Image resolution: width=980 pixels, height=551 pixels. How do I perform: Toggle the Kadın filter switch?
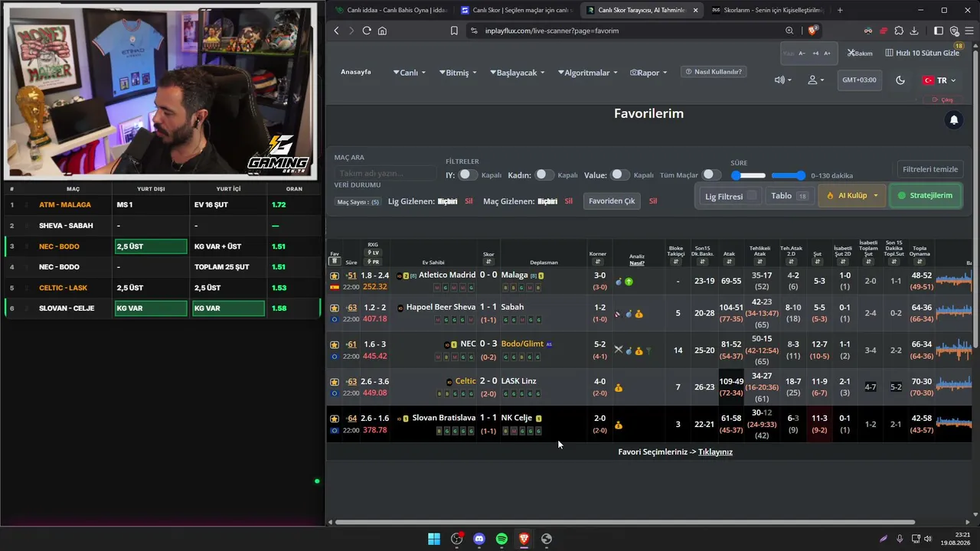(x=544, y=175)
